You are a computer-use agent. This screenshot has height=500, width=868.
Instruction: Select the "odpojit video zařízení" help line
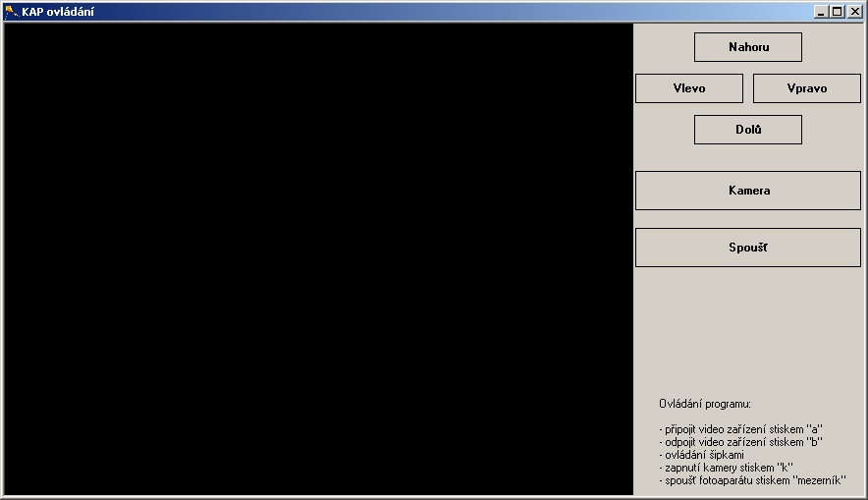pyautogui.click(x=740, y=442)
